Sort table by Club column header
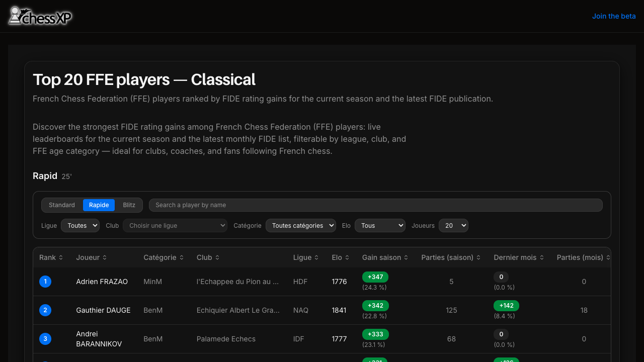This screenshot has width=644, height=362. 208,257
